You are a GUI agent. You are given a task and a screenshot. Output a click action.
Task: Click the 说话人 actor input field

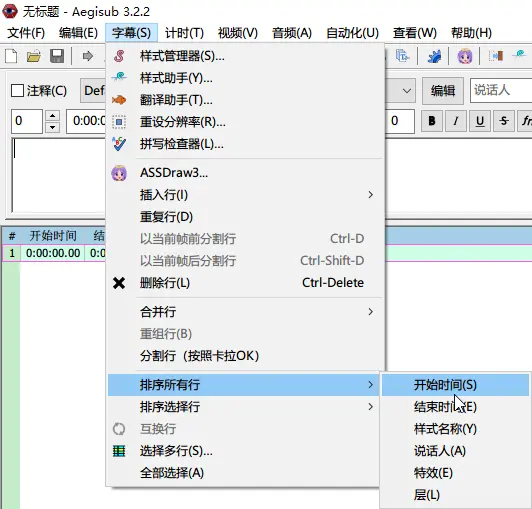501,90
